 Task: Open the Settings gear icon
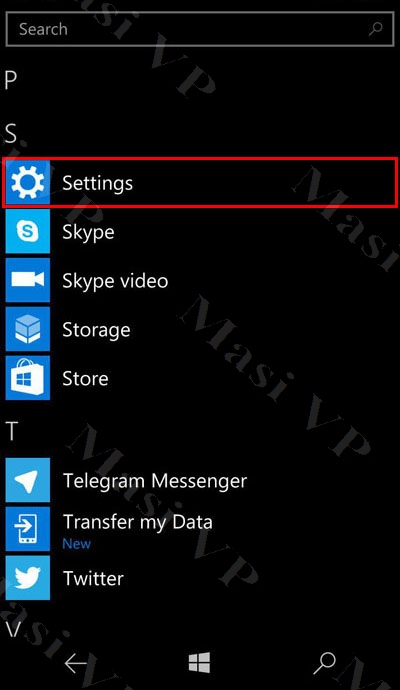pyautogui.click(x=28, y=183)
